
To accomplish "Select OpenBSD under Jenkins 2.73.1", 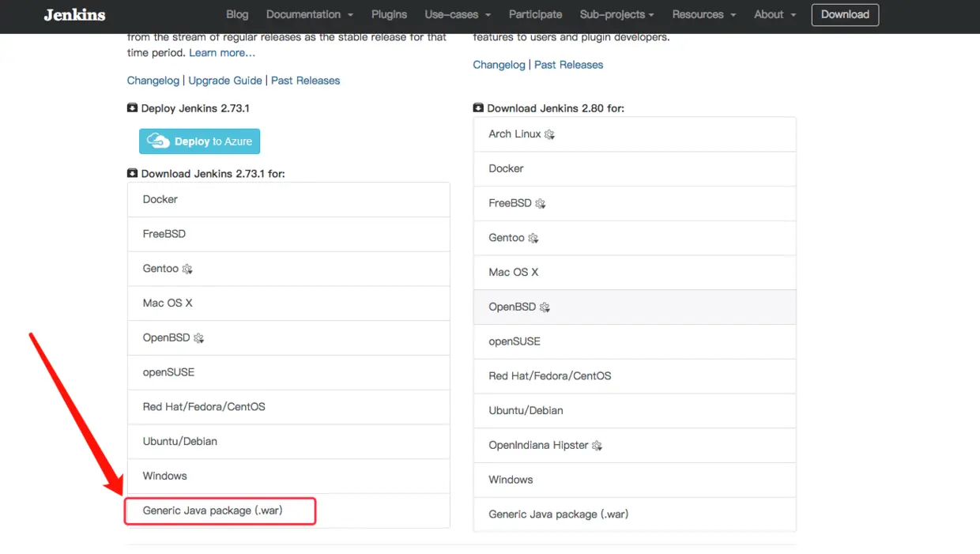I will tap(288, 338).
